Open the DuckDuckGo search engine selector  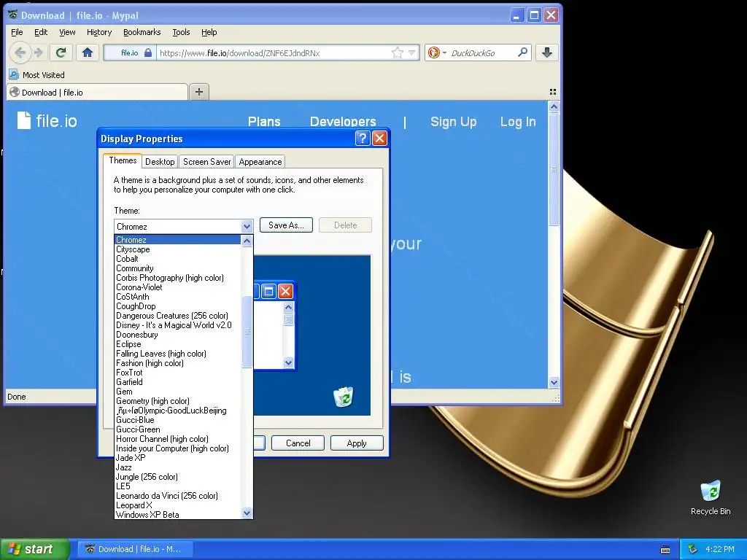437,52
